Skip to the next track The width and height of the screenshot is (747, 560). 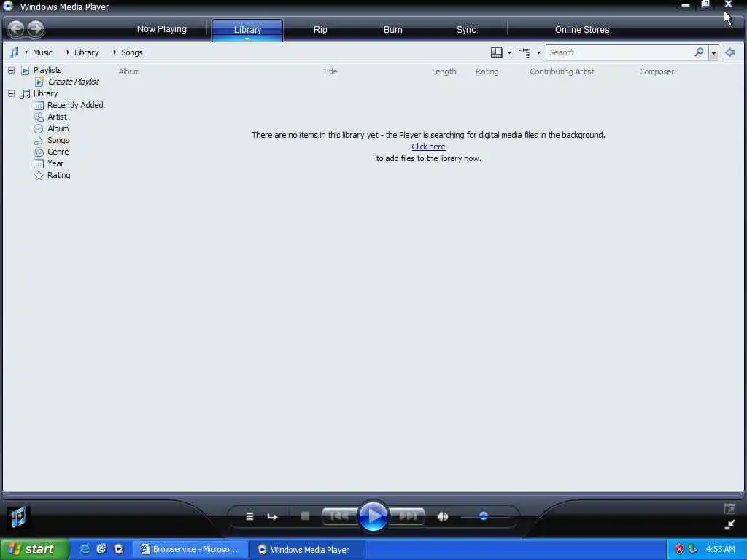(407, 516)
